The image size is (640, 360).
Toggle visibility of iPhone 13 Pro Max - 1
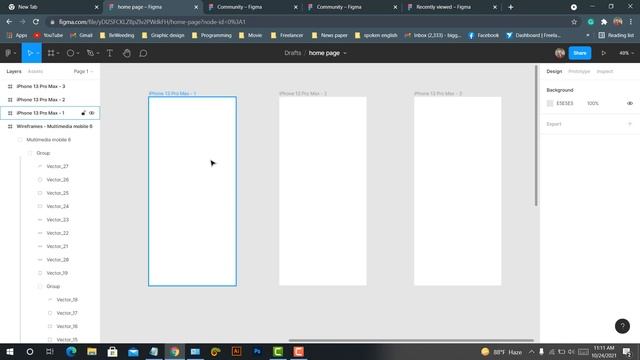[91, 113]
